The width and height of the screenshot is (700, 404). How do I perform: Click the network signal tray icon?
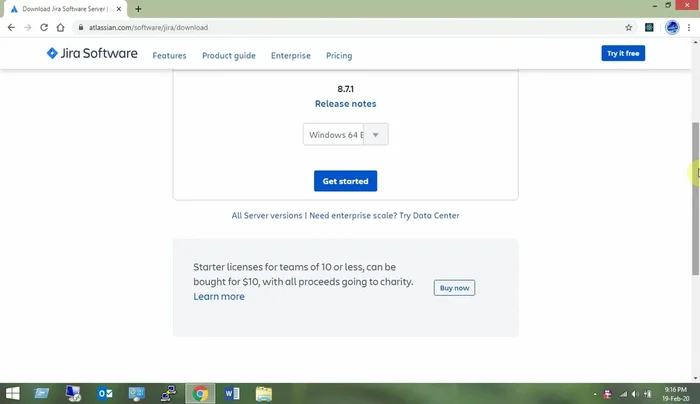pos(623,394)
